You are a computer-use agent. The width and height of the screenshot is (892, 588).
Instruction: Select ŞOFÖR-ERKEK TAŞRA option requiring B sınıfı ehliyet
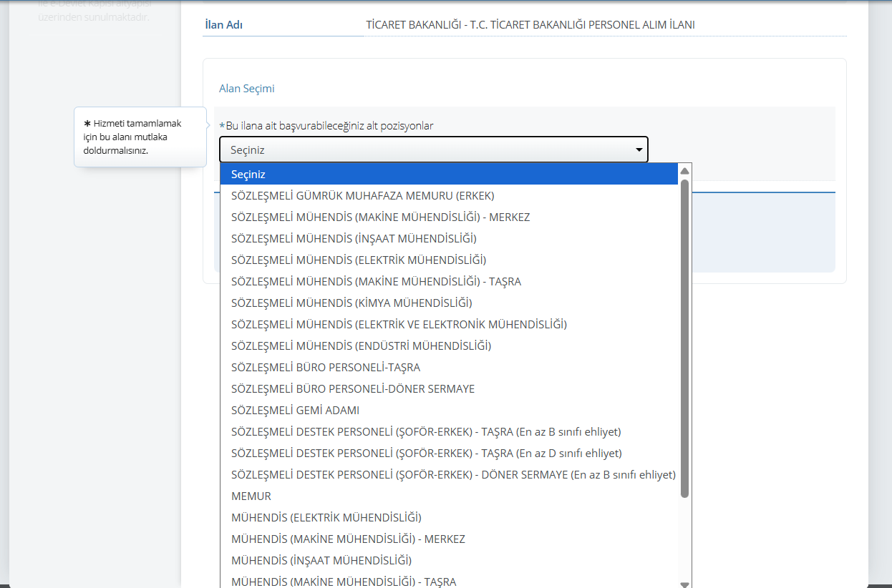click(x=426, y=432)
